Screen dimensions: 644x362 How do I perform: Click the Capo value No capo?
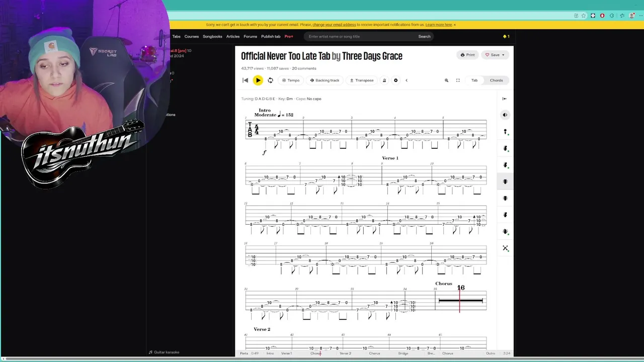pos(314,99)
